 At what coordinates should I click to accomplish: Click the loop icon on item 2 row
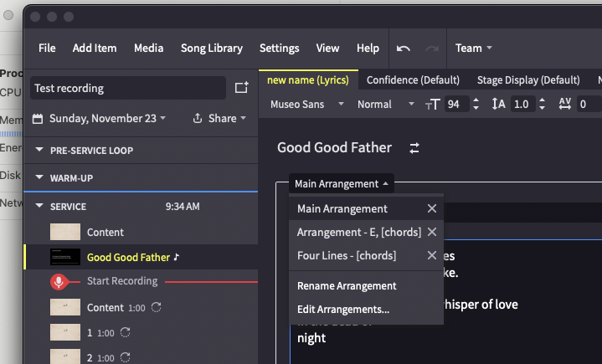tap(125, 357)
